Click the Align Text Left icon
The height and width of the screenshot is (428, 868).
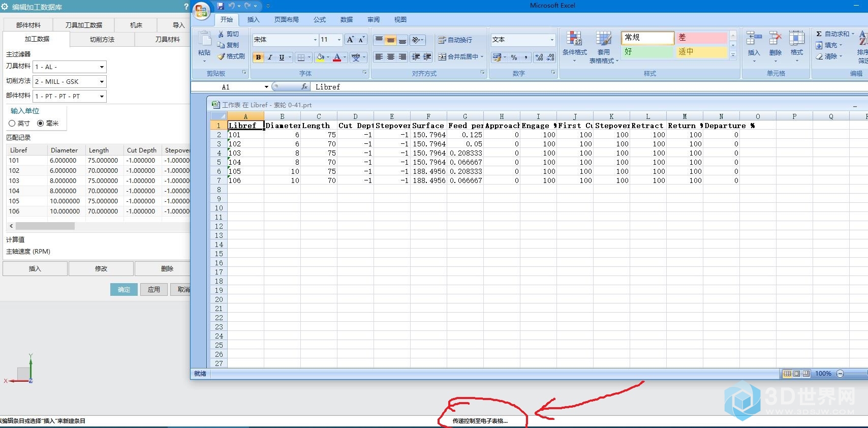(379, 57)
